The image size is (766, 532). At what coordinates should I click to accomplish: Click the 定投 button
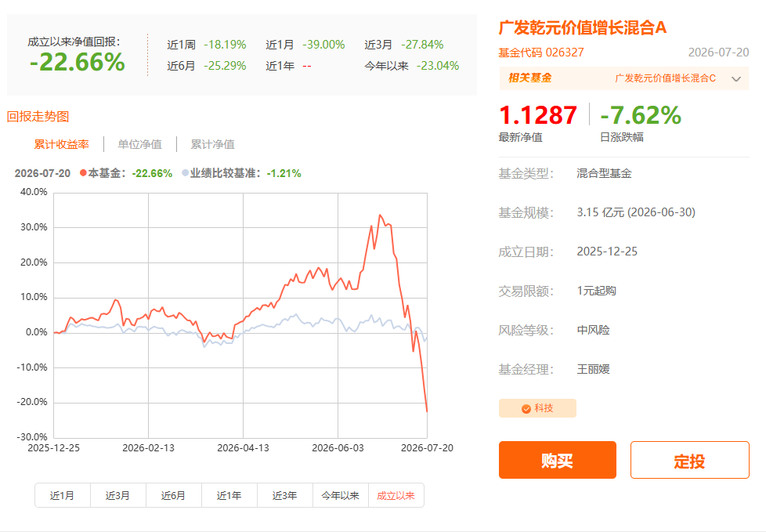coord(689,460)
